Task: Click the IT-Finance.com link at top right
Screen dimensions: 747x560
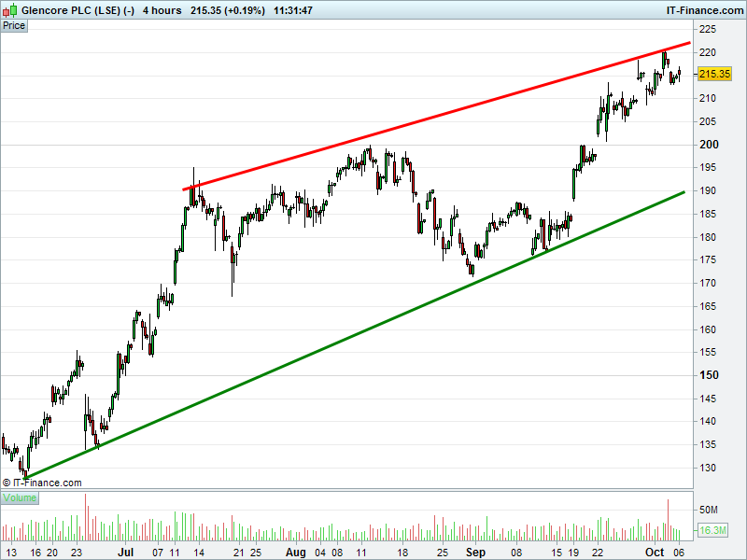Action: point(705,10)
